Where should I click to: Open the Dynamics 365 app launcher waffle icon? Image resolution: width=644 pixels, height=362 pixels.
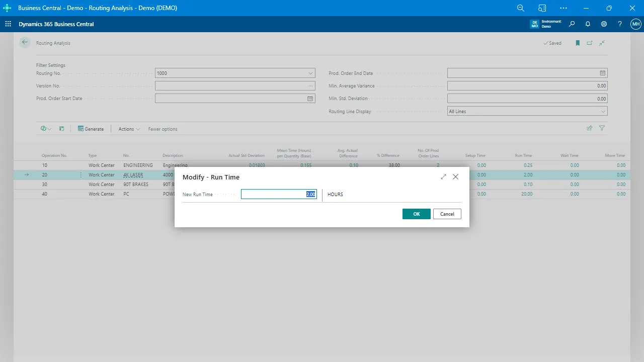[8, 24]
